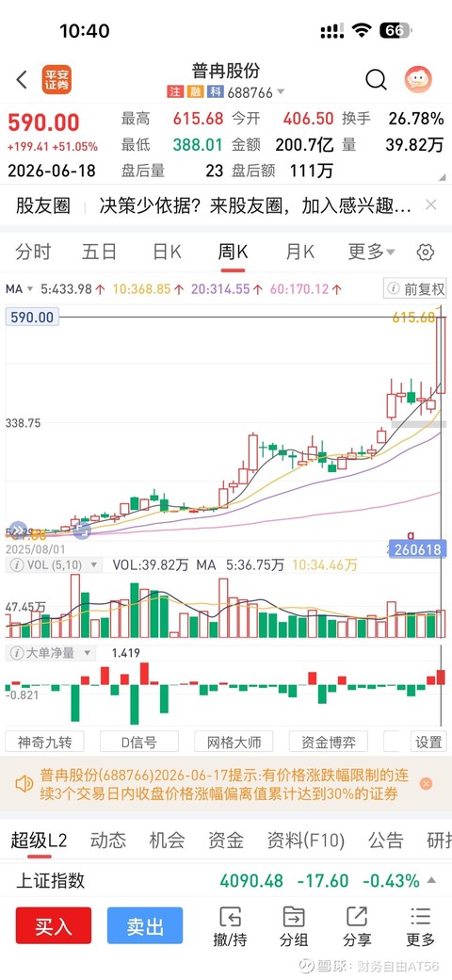Switch to the 动态 tab
Screen dimensions: 452x980
click(108, 840)
